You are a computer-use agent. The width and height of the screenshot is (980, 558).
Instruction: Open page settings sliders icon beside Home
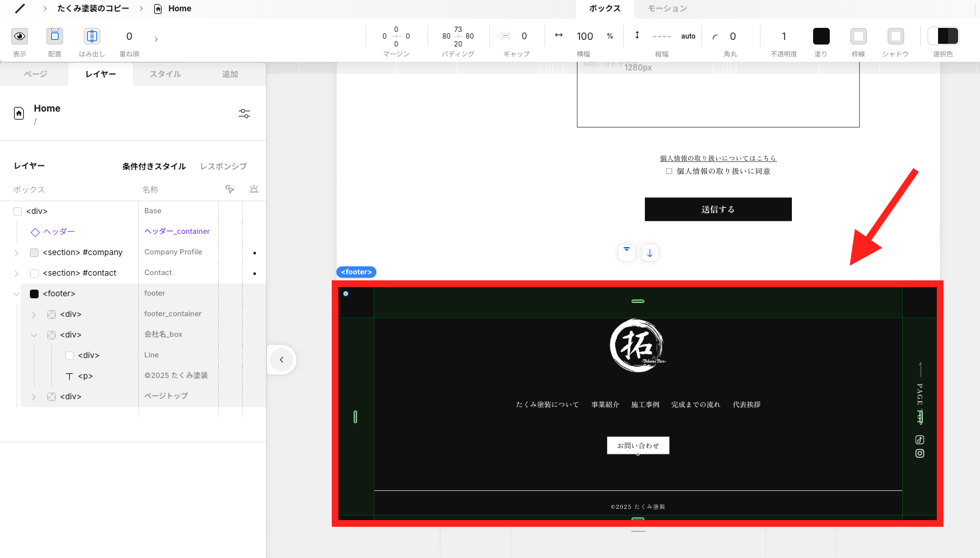pyautogui.click(x=244, y=114)
